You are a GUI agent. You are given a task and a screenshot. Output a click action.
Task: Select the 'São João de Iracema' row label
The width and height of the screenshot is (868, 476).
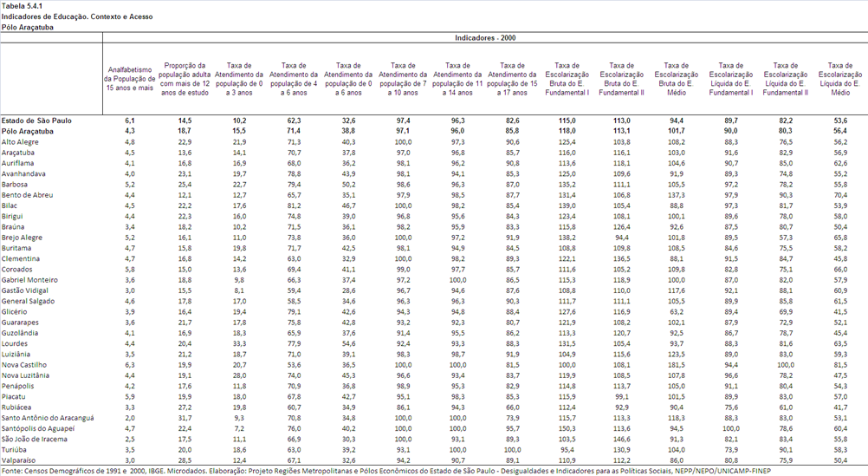[35, 440]
